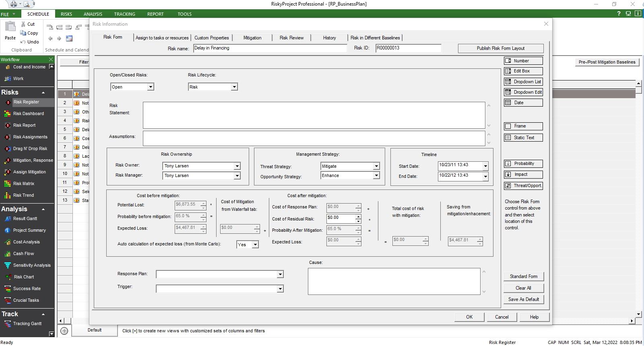The width and height of the screenshot is (644, 346).
Task: Click the Frame form control
Action: point(523,126)
